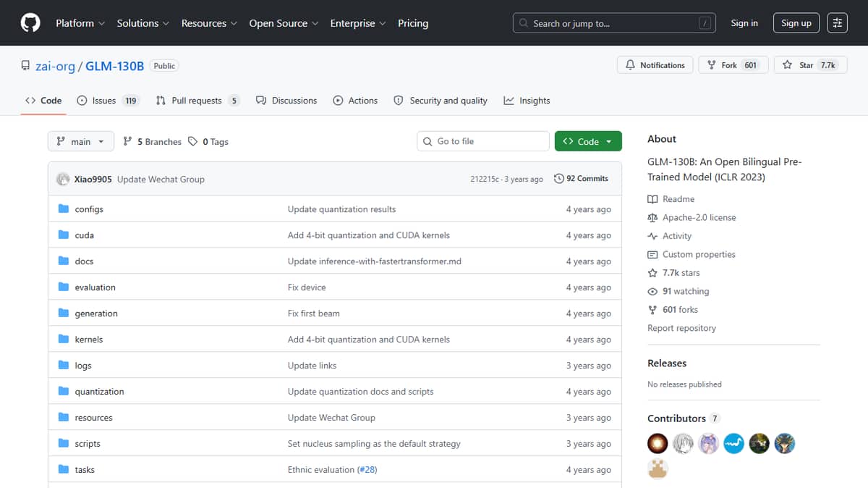868x488 pixels.
Task: Click the generation folder icon
Action: click(64, 314)
